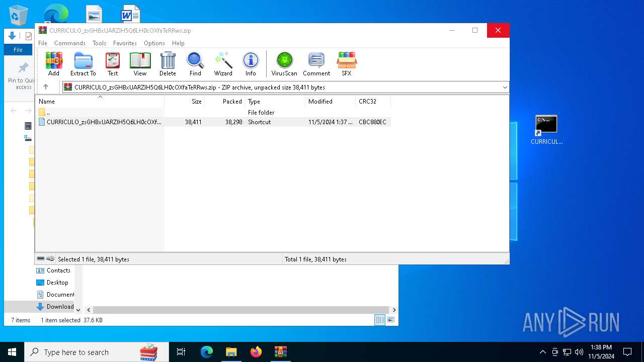Click the File tab in Explorer window
Screen dimensions: 644x362
[18, 50]
